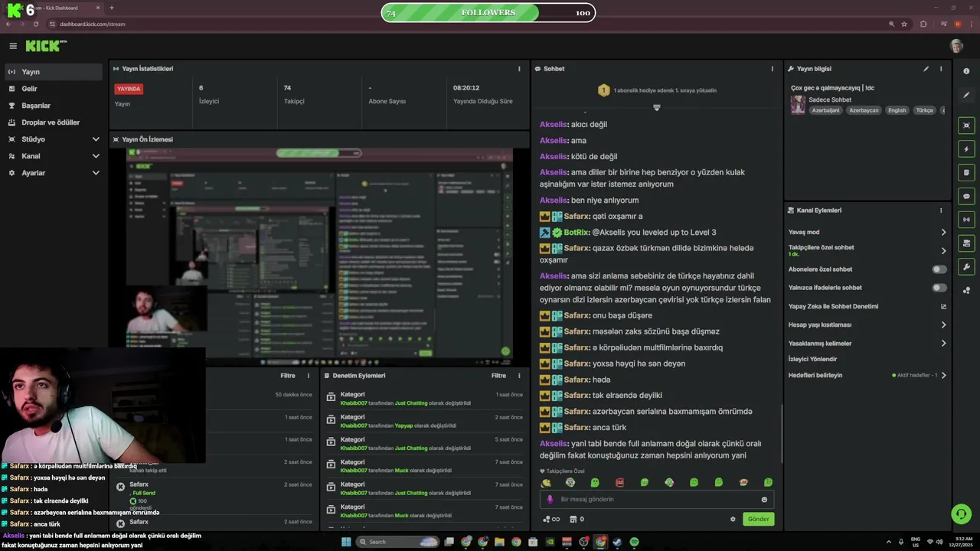This screenshot has width=980, height=551.
Task: Click the Azerbaijani tag
Action: pyautogui.click(x=825, y=110)
